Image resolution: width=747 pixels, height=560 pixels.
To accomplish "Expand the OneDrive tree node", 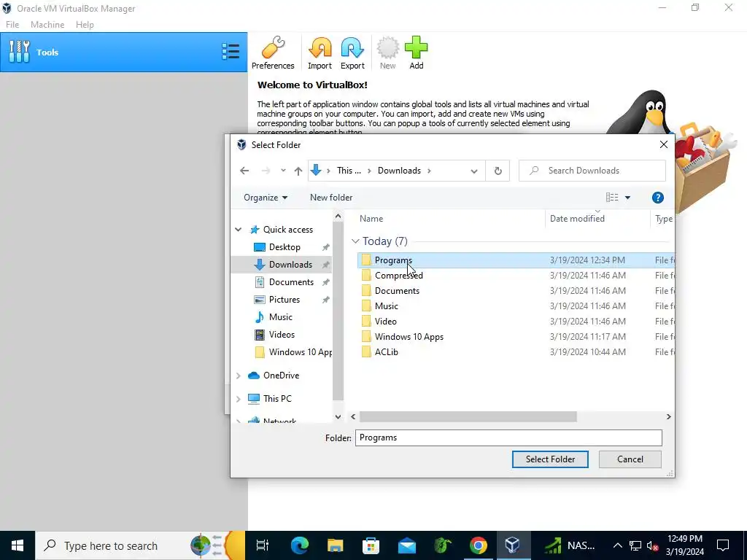I will pos(239,376).
